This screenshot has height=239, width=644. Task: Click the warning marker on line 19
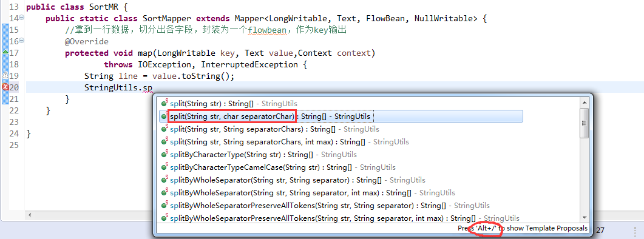point(5,76)
